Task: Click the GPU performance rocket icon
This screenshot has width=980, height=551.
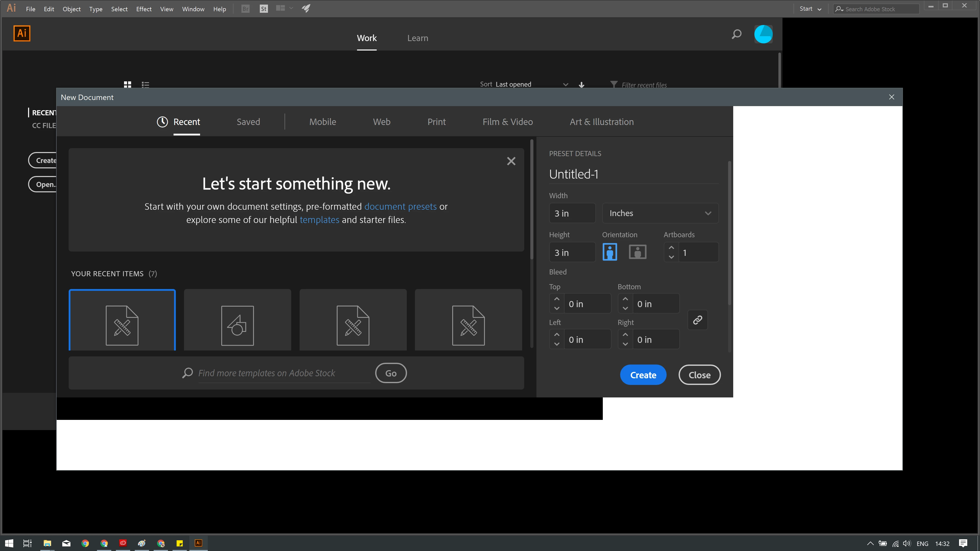Action: tap(306, 8)
